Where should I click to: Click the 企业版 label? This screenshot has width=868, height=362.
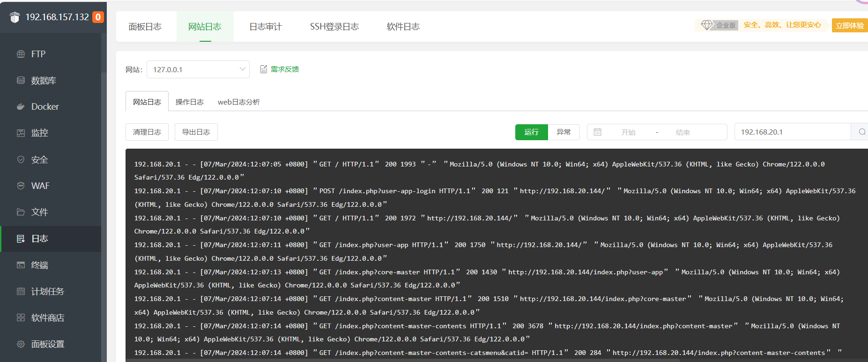coord(726,25)
